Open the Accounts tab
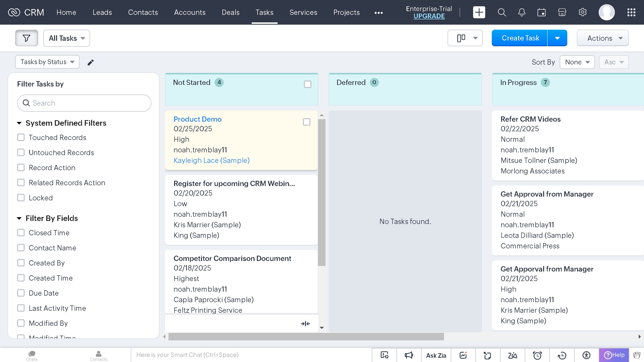This screenshot has width=644, height=362. click(190, 12)
